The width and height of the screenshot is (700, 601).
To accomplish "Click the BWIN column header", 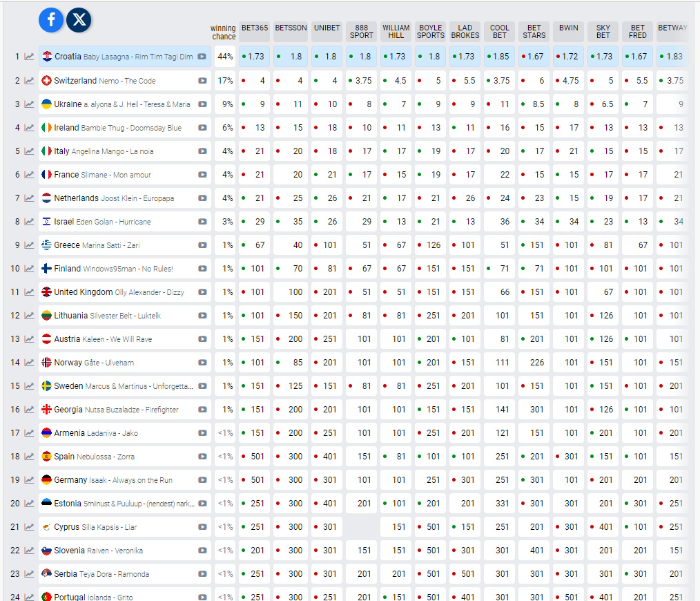I will tap(569, 31).
